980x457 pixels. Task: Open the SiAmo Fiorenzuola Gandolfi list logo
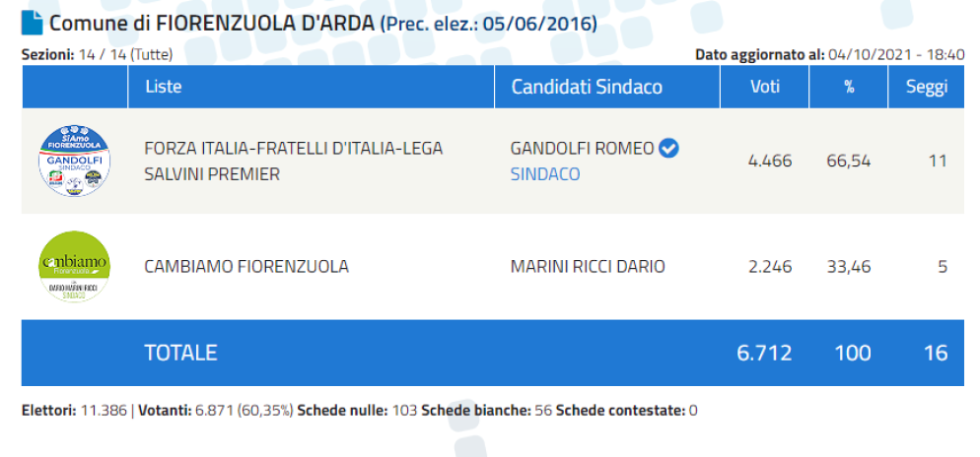pyautogui.click(x=74, y=162)
